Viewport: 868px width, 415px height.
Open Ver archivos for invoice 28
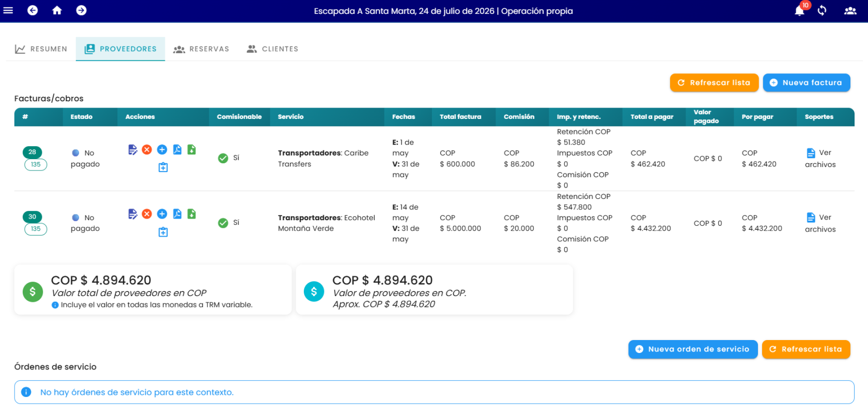coord(820,159)
